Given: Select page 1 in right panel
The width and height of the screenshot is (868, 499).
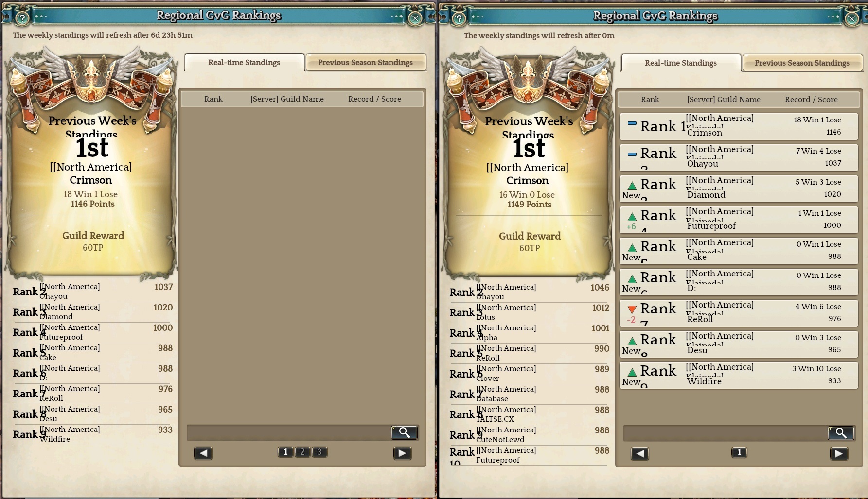Looking at the screenshot, I should point(739,452).
